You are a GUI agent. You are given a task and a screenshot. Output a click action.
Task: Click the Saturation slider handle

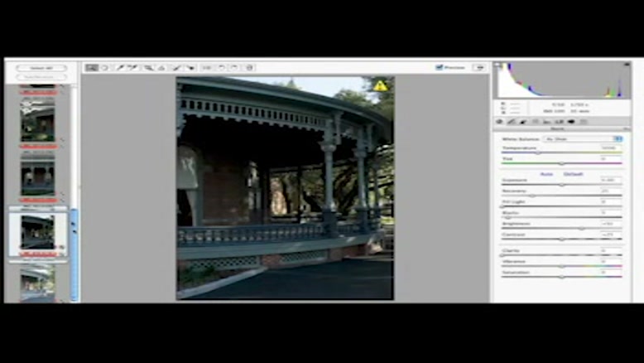[x=562, y=277]
